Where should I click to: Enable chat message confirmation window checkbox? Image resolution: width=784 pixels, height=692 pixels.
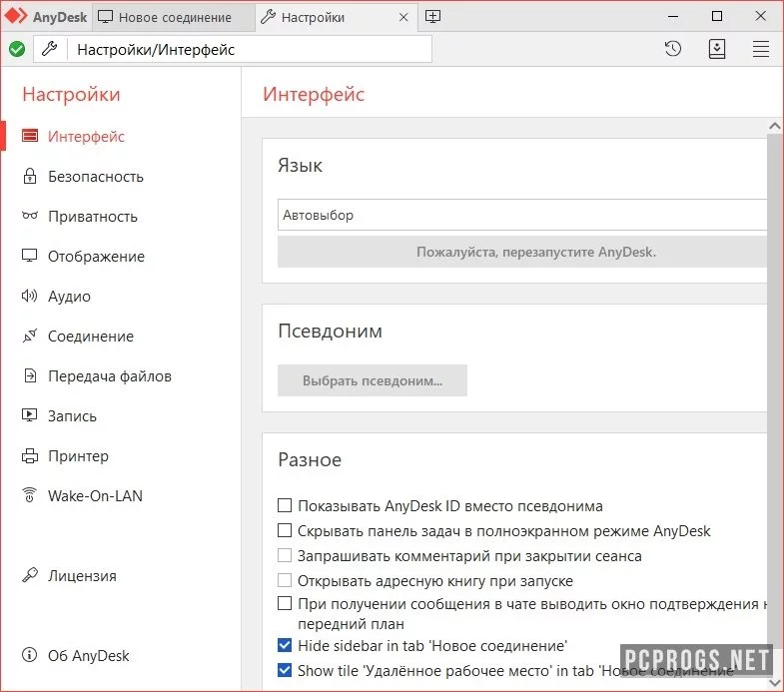pyautogui.click(x=285, y=603)
